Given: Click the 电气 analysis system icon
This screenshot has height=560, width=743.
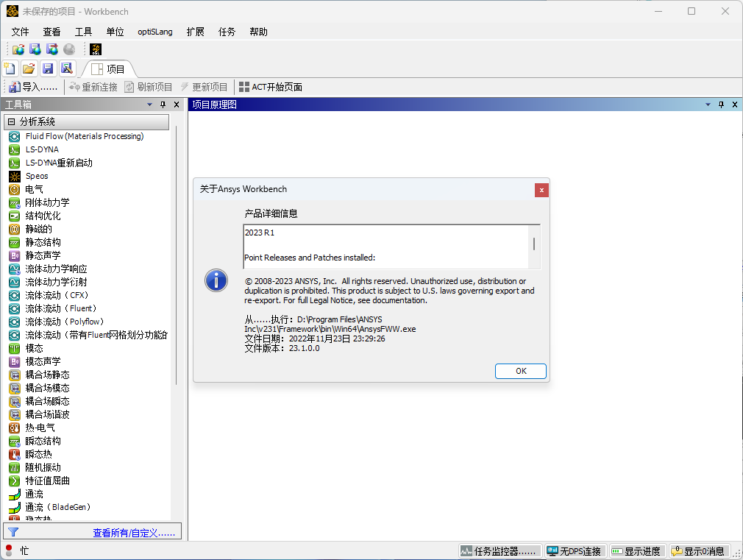Looking at the screenshot, I should (14, 190).
